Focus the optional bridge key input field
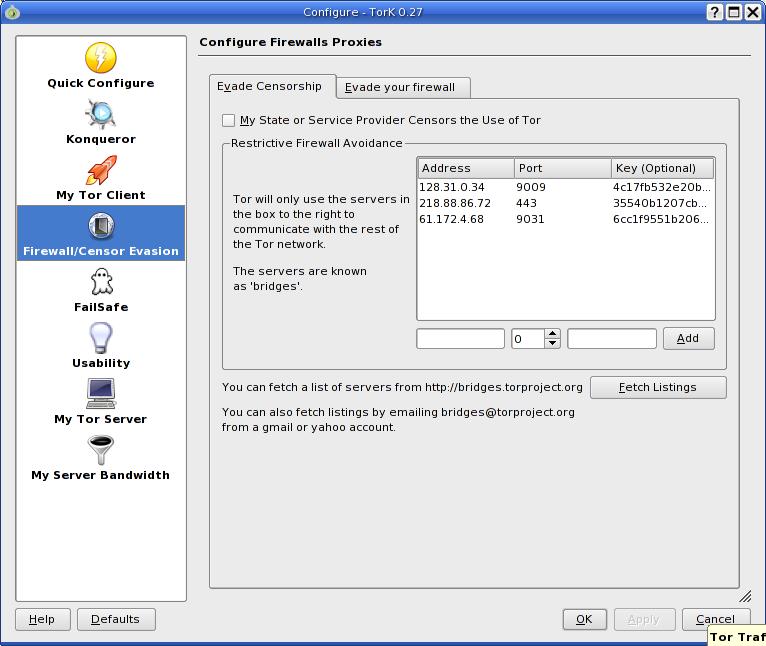The width and height of the screenshot is (766, 646). pos(612,339)
